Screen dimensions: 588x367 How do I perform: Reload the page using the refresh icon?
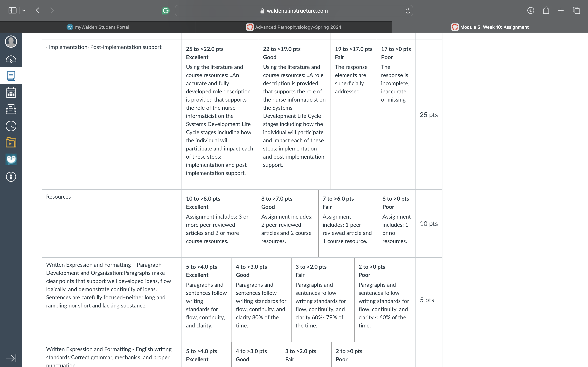click(x=408, y=11)
